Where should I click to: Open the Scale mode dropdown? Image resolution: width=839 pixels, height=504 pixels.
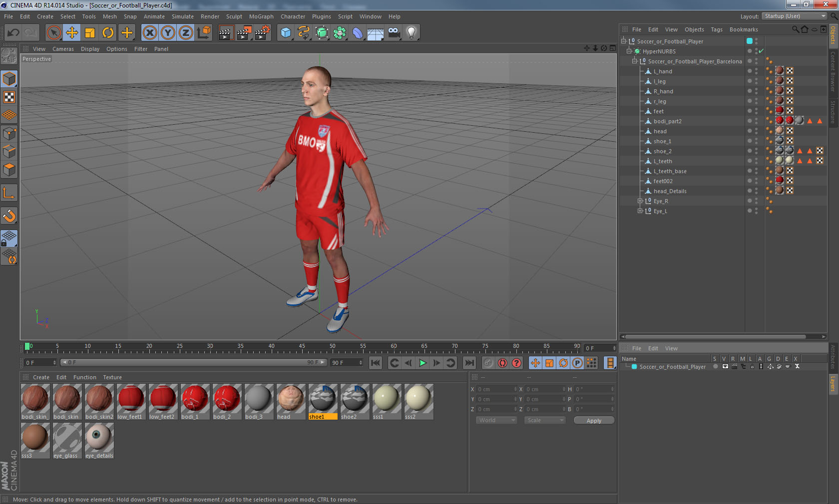tap(544, 420)
